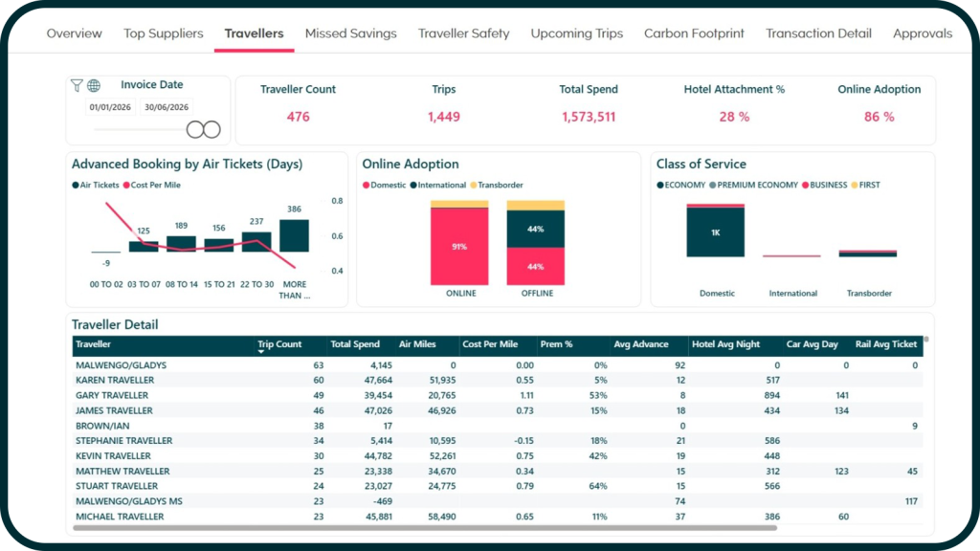The image size is (980, 551).
Task: Select the MALWENGO/GLADYS MS row
Action: pos(498,501)
